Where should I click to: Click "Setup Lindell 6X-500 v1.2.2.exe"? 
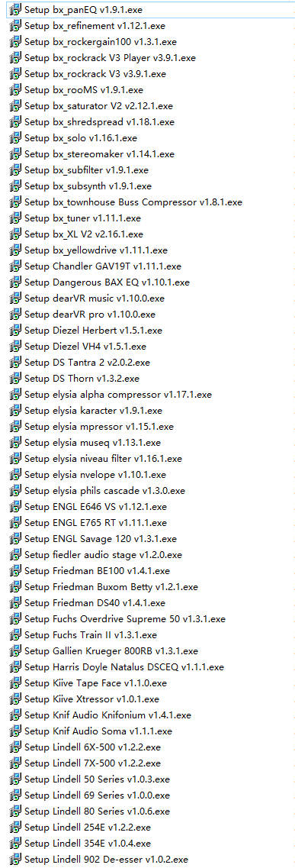point(93,748)
